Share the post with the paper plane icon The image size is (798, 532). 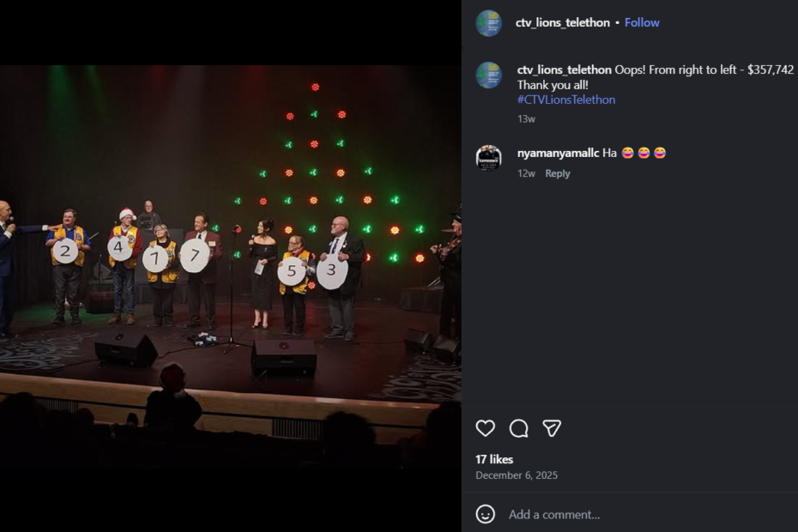coord(551,426)
